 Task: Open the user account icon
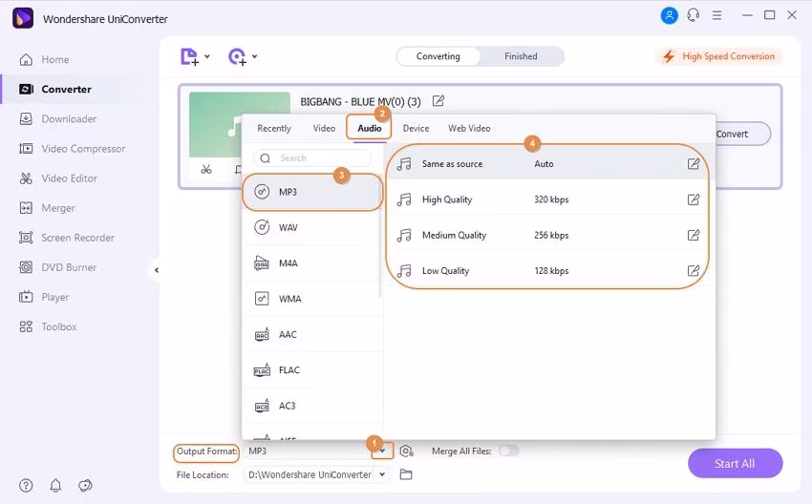pyautogui.click(x=669, y=15)
